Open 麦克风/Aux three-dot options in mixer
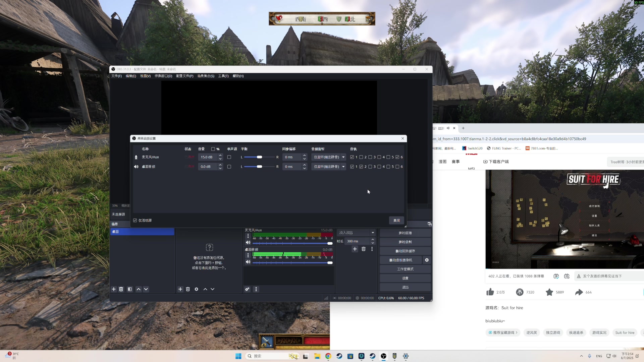The height and width of the screenshot is (362, 644). [x=248, y=236]
